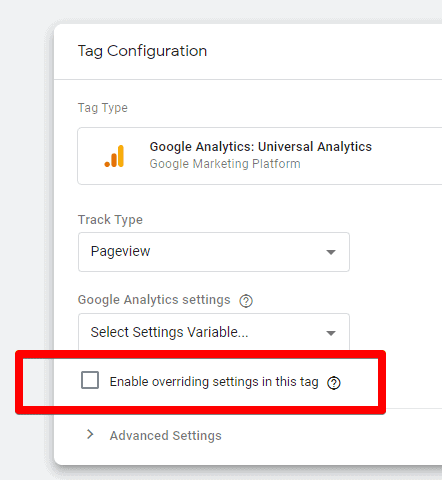This screenshot has width=442, height=480.
Task: Click the Google Marketing Platform subtitle
Action: coord(225,164)
